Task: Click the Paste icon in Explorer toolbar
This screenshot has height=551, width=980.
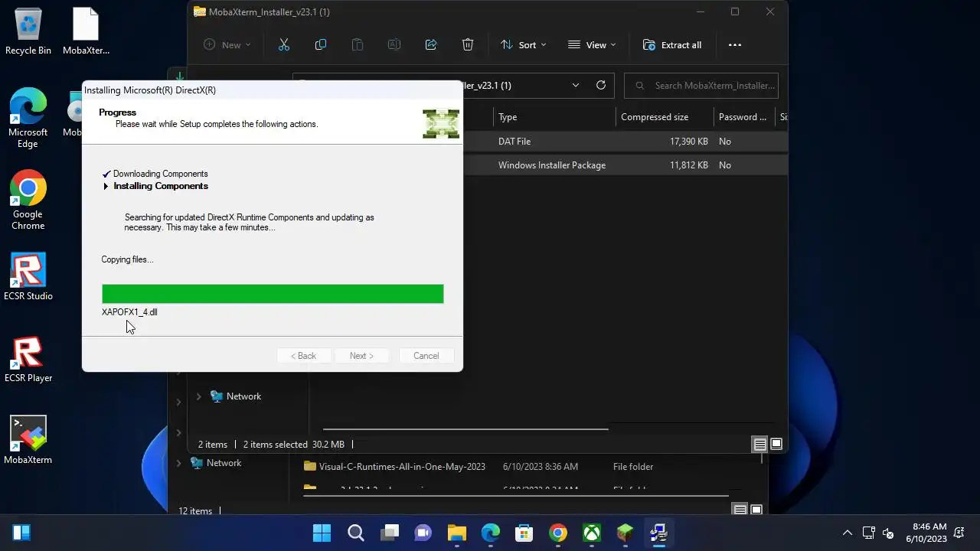Action: (358, 45)
